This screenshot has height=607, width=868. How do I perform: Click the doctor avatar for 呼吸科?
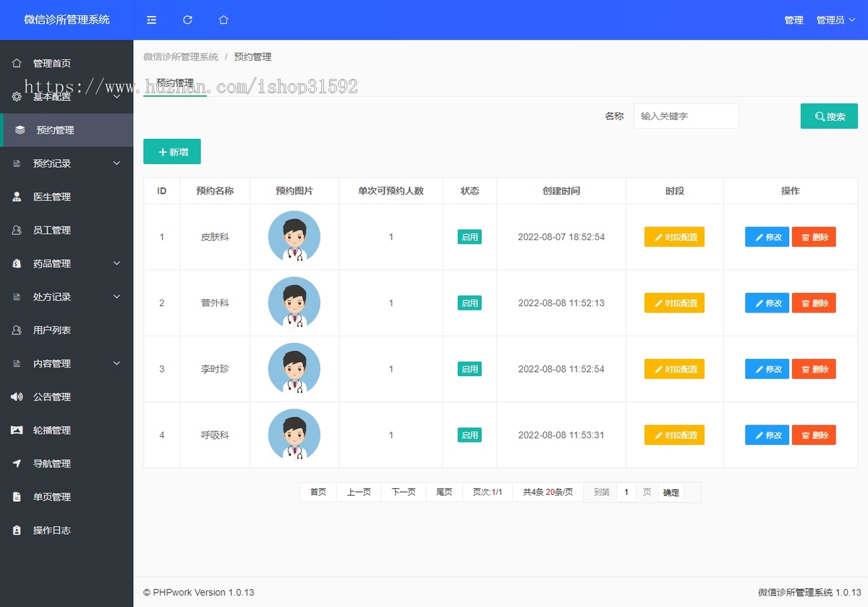[x=294, y=434]
